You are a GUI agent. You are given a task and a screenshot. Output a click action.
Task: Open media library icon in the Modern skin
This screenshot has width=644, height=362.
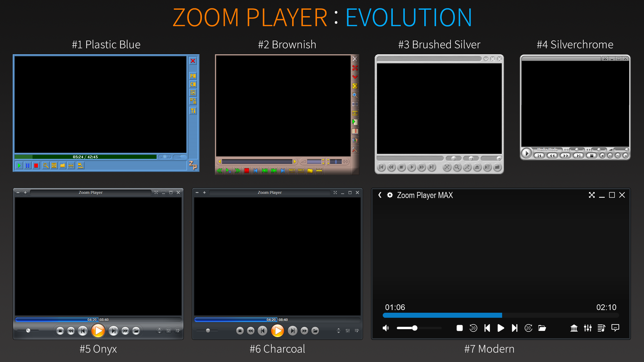point(574,328)
